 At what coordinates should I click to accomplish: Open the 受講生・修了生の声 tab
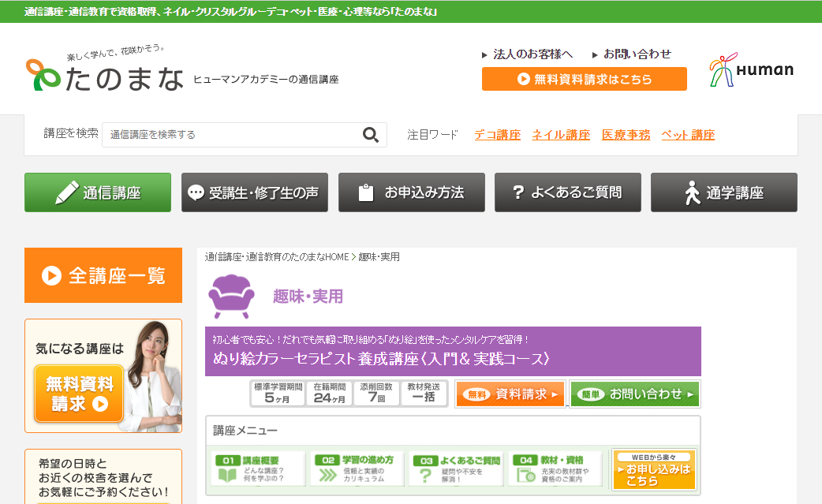255,192
